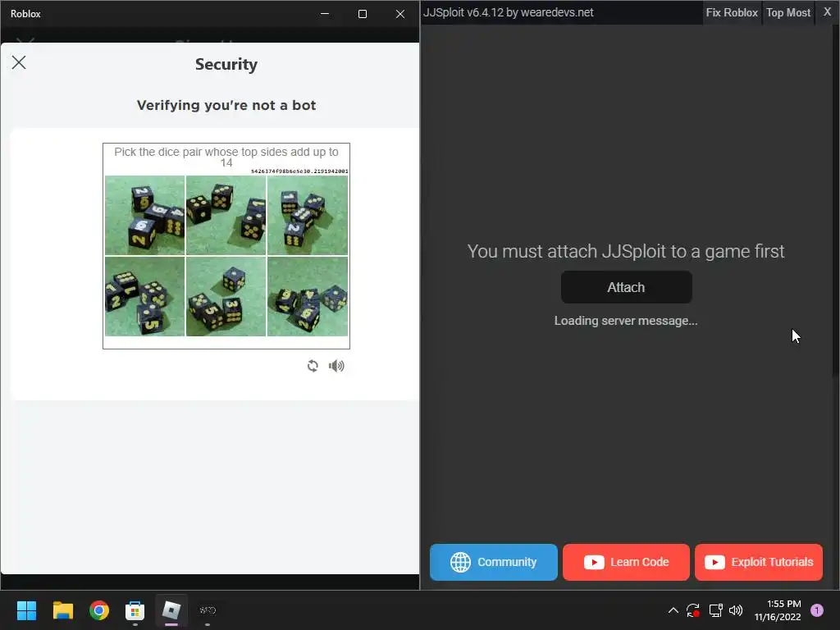Click the 'Verifying you're not a bot' heading
Screen dimensions: 840x630
click(x=226, y=105)
